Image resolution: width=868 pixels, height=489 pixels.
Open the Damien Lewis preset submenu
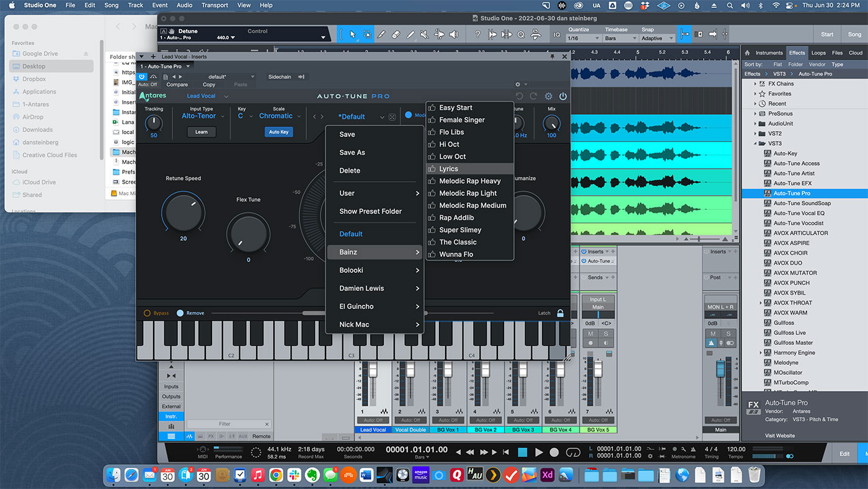tap(374, 289)
